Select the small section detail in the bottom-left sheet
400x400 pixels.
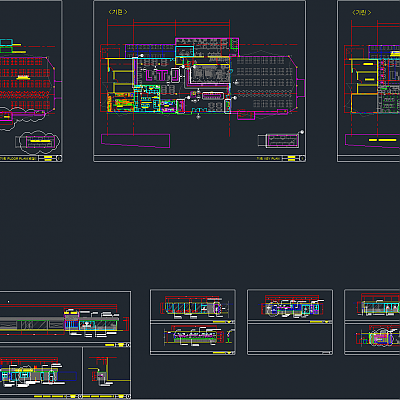tap(106, 372)
